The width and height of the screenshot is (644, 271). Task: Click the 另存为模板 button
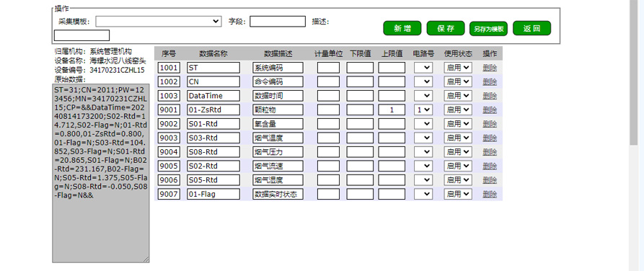489,29
